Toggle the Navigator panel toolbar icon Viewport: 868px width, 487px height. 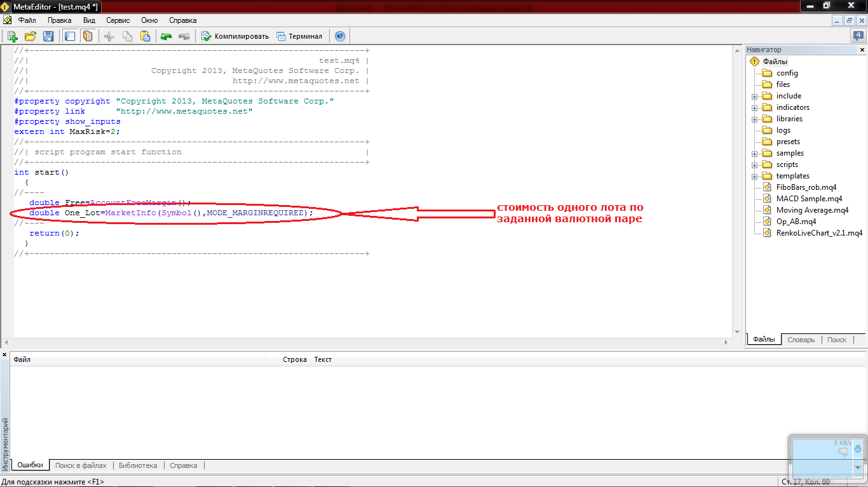[x=70, y=36]
